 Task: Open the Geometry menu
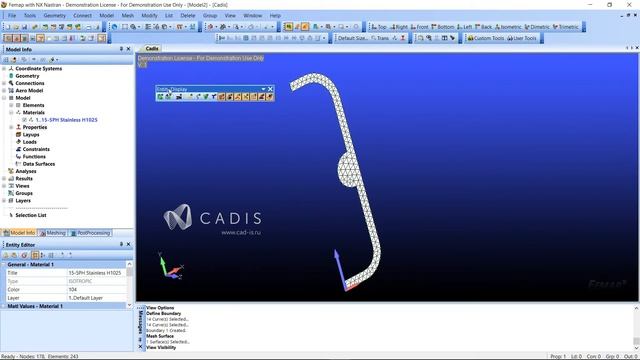55,16
